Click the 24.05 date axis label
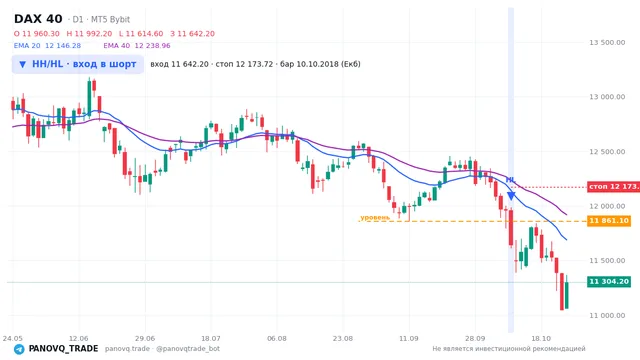The width and height of the screenshot is (640, 360). coord(13,338)
